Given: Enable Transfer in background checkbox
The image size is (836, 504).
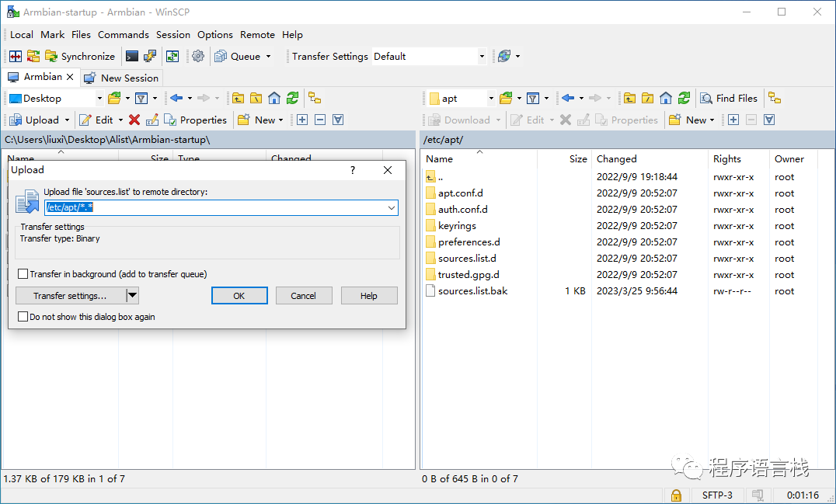Looking at the screenshot, I should point(23,274).
